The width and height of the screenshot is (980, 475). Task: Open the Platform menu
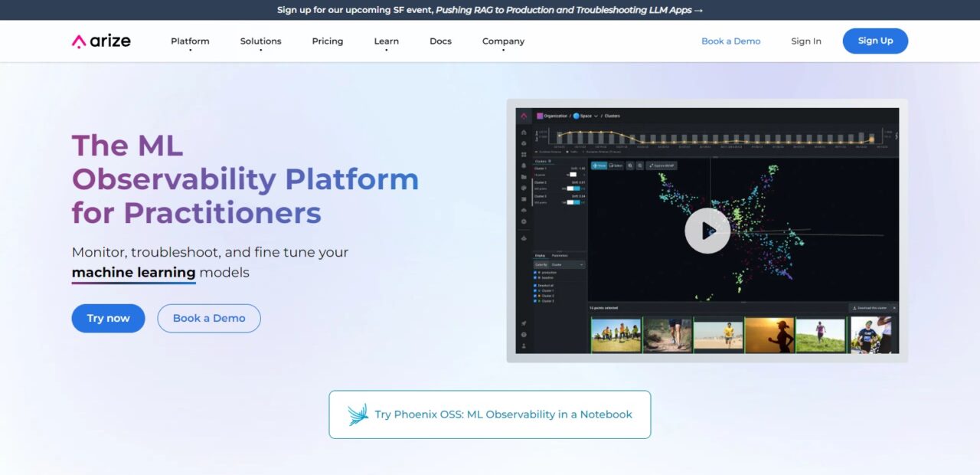click(x=190, y=41)
